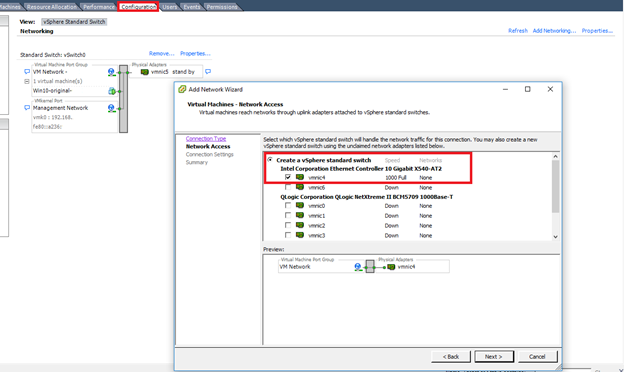Collapse the 1 virtual machine(s) list
Viewport: 624px width, 372px height.
(x=27, y=82)
